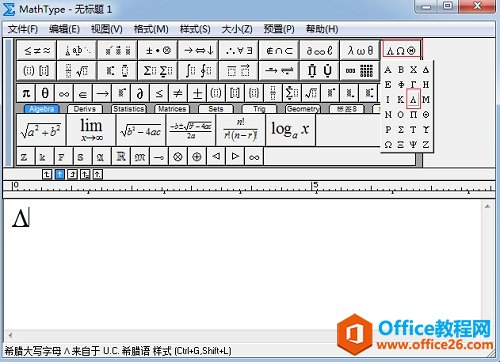Insert the left-pointing triangle symbol
The width and height of the screenshot is (500, 362).
(x=216, y=156)
